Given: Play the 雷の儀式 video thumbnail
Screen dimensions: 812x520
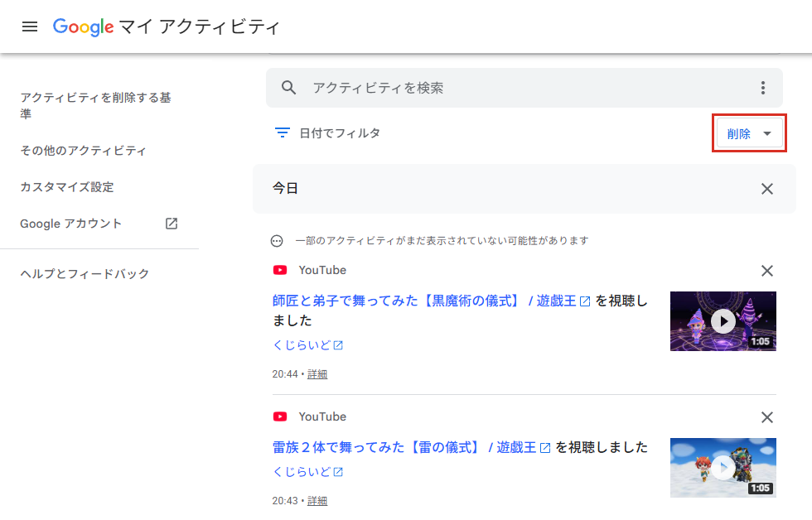Looking at the screenshot, I should (723, 468).
